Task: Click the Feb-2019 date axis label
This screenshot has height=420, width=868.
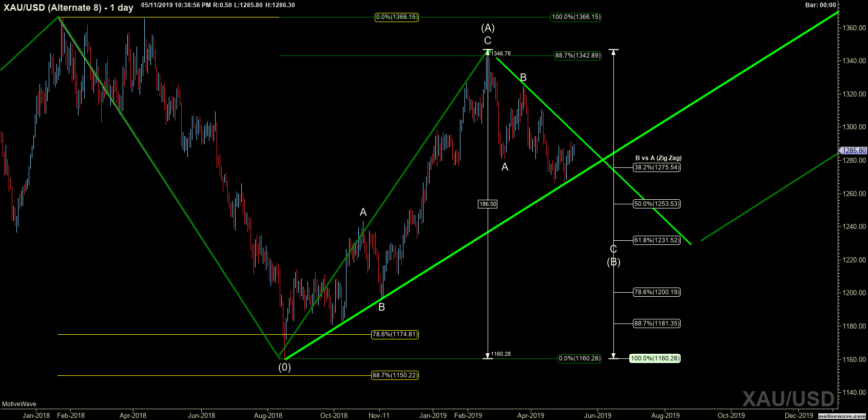Action: pos(468,415)
